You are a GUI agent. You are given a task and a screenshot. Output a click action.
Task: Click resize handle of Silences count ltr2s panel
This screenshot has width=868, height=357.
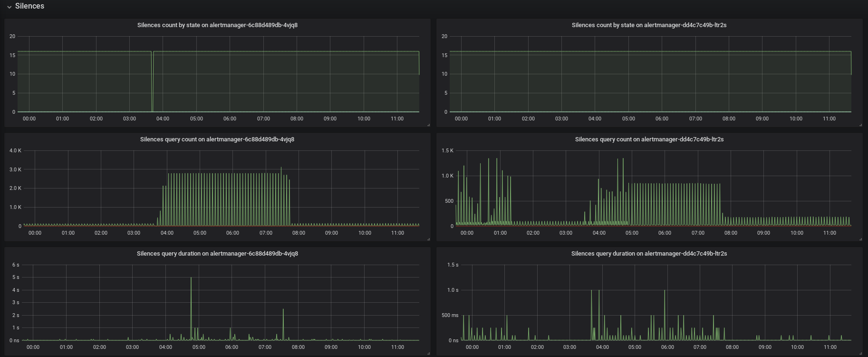click(x=860, y=125)
